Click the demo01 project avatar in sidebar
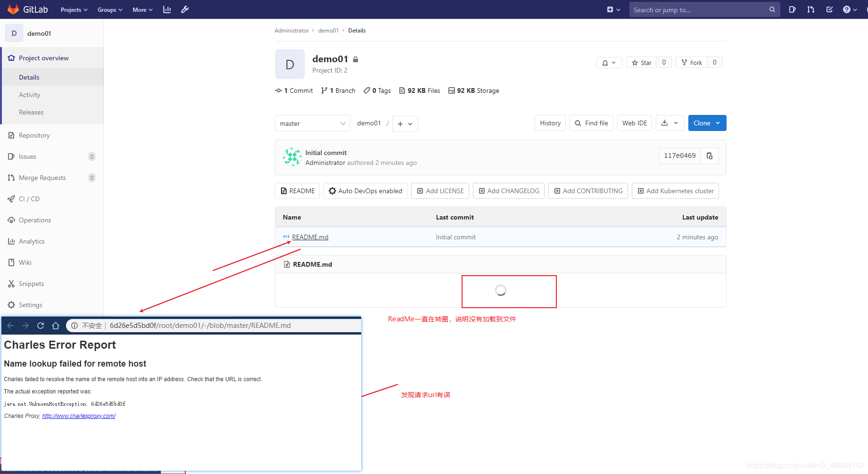 tap(14, 33)
